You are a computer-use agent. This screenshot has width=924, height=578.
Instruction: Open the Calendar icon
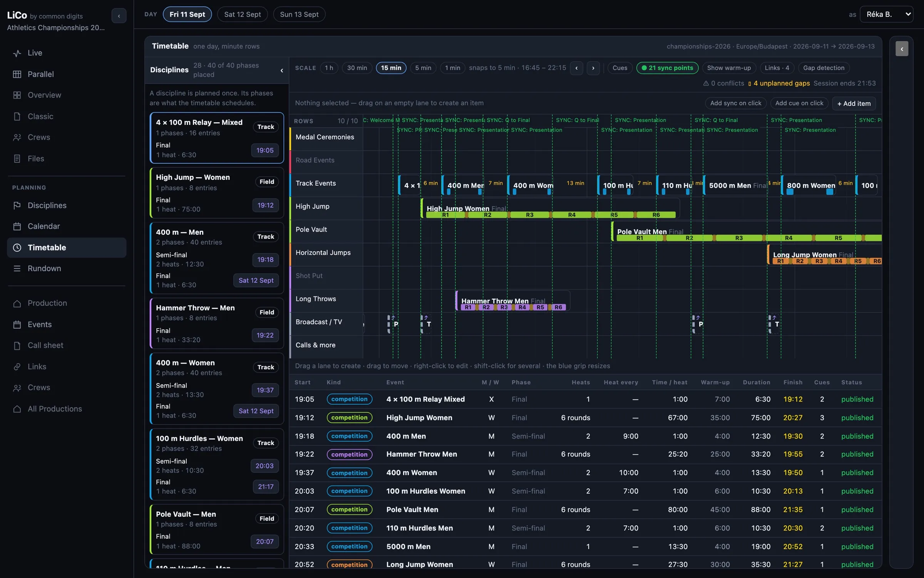click(17, 227)
